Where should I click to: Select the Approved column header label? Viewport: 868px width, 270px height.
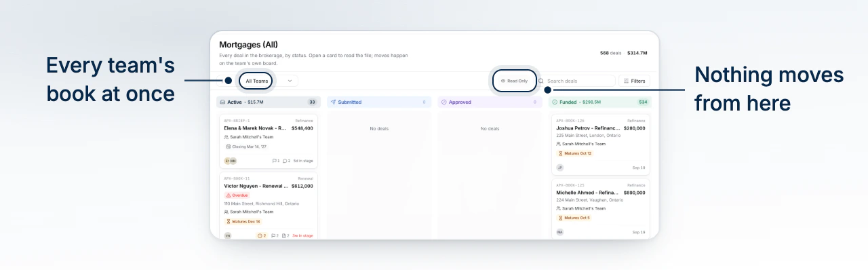460,102
